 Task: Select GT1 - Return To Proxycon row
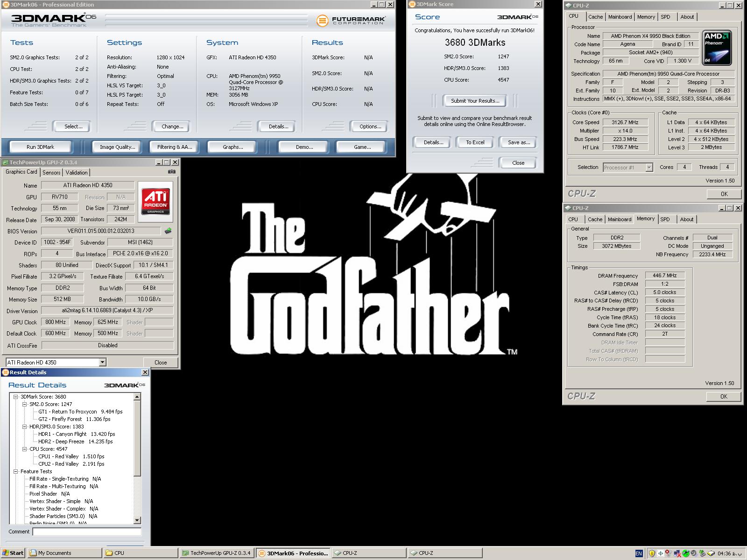[80, 412]
